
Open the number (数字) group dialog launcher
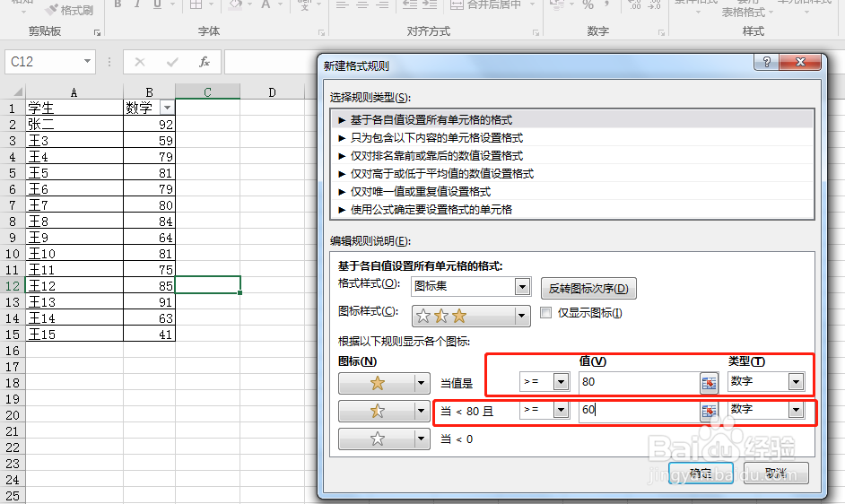pos(661,33)
